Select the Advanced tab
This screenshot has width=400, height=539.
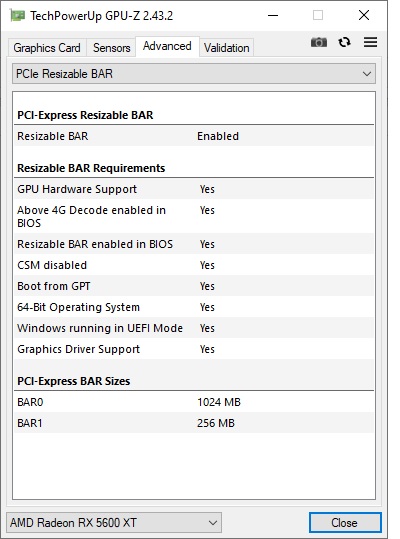167,46
